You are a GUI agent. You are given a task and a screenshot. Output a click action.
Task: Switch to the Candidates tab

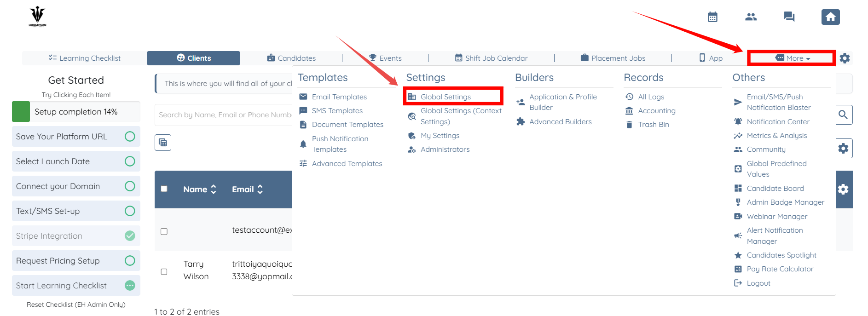tap(291, 58)
